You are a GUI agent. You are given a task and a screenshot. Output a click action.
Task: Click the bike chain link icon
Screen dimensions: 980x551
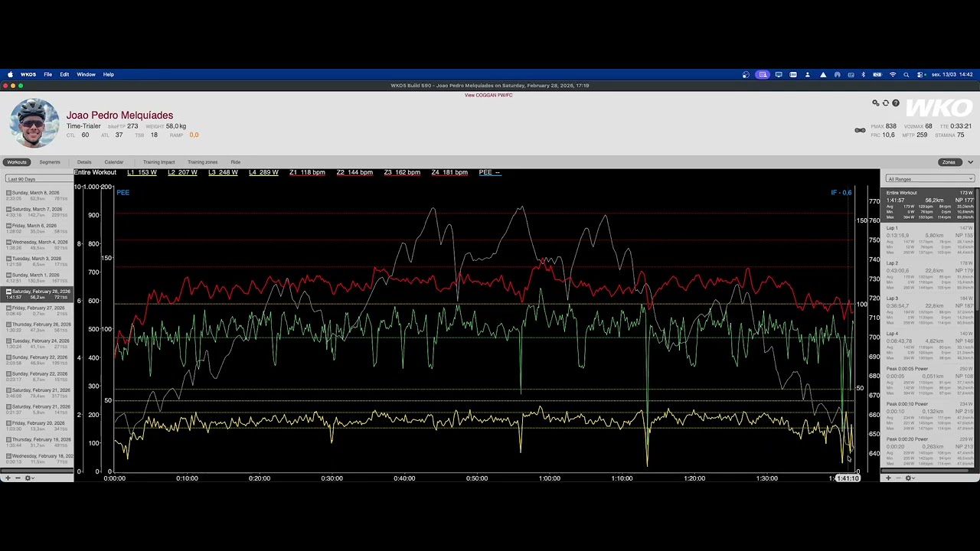click(x=860, y=131)
